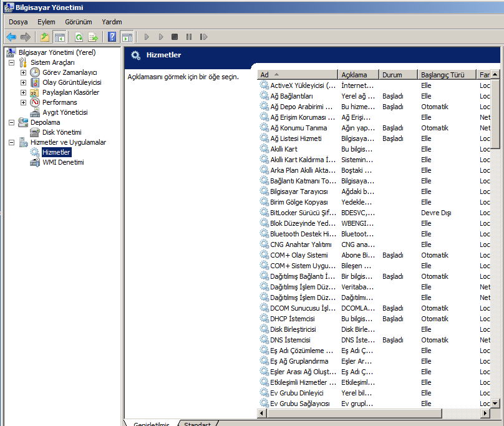The height and width of the screenshot is (426, 504).
Task: Click the Back arrow toolbar icon
Action: (11, 37)
